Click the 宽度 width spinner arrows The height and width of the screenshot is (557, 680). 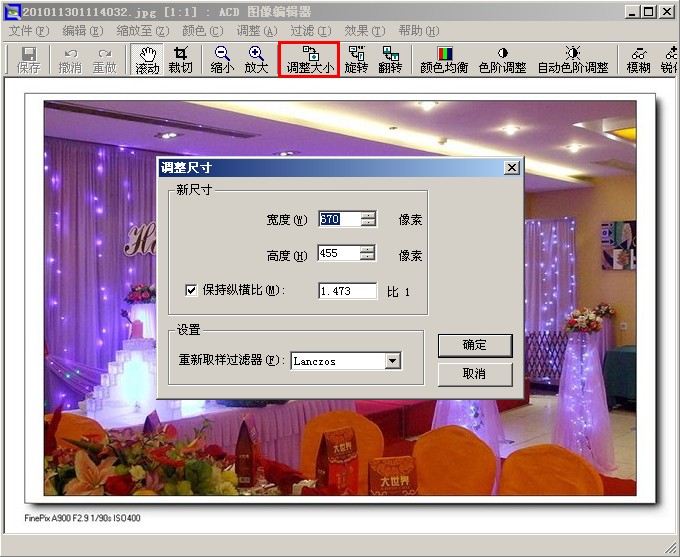(368, 219)
